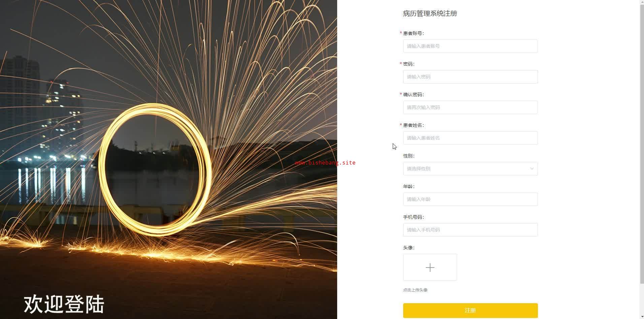This screenshot has height=319, width=644.
Task: Select the 请再次输入密码 confirm field
Action: click(470, 107)
